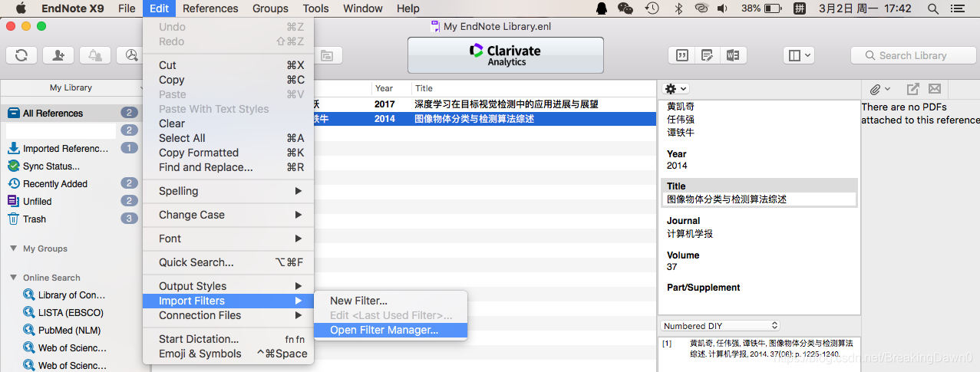980x372 pixels.
Task: Click the Sync Status green icon
Action: (13, 166)
